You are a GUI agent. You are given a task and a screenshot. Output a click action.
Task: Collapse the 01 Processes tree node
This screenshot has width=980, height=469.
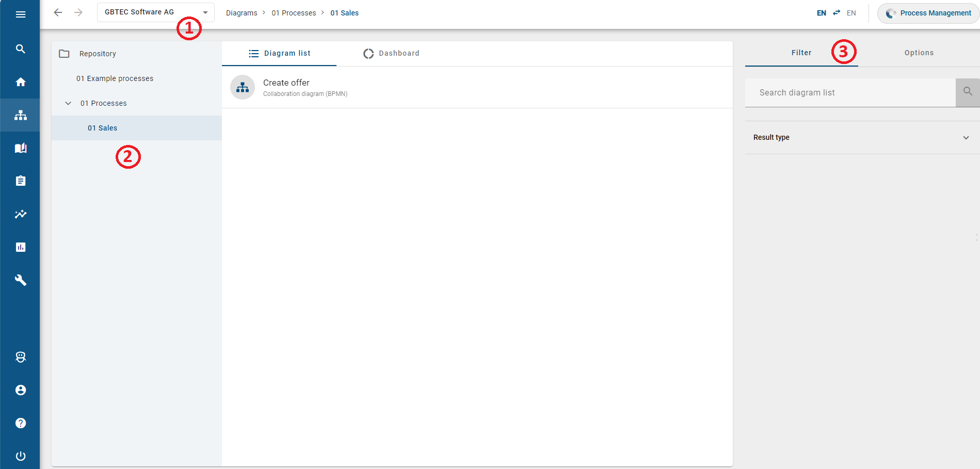(x=68, y=103)
